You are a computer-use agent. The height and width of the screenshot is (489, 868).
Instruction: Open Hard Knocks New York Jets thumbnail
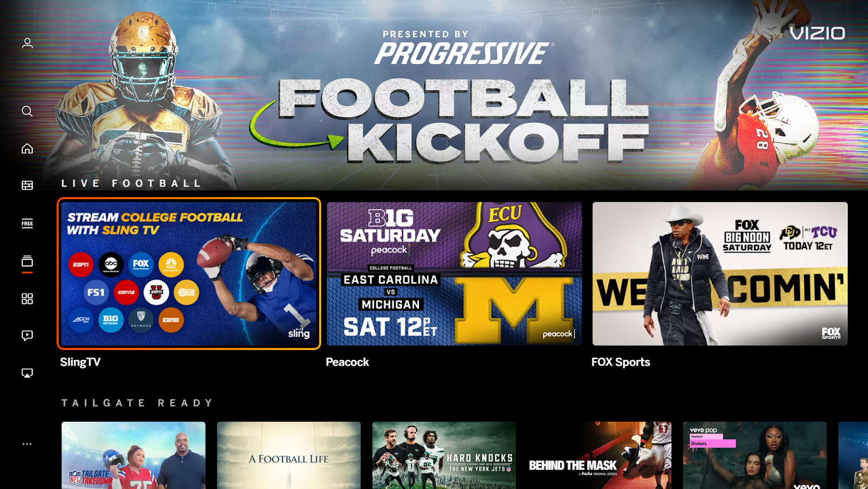click(x=444, y=455)
